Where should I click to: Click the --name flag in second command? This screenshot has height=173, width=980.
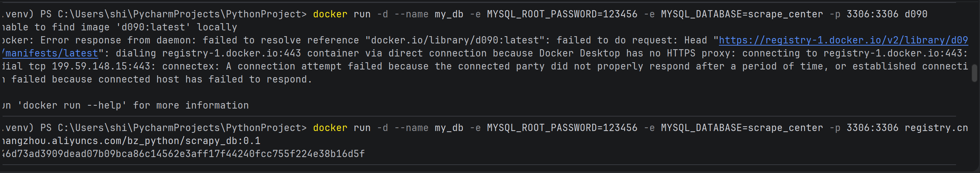pyautogui.click(x=411, y=128)
